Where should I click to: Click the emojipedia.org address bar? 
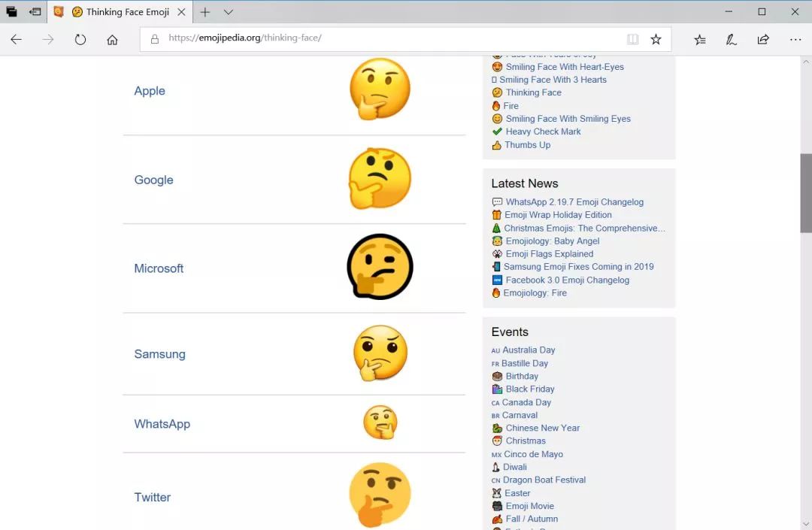click(383, 39)
